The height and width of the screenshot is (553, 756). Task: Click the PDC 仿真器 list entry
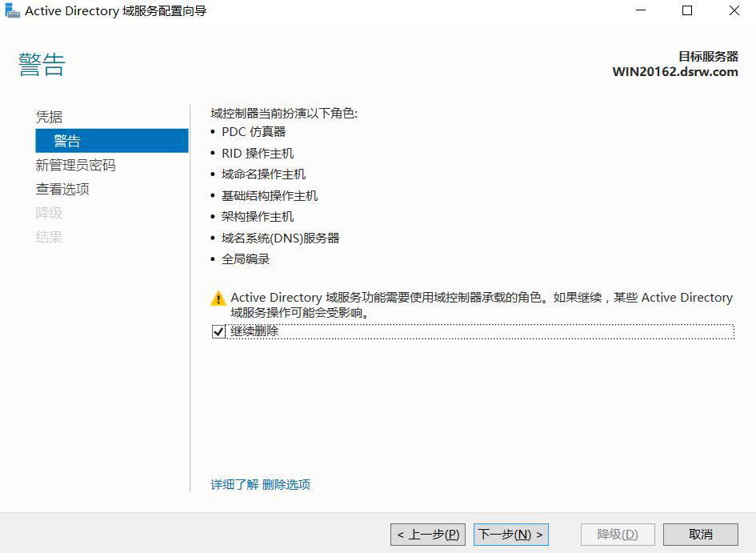(254, 131)
